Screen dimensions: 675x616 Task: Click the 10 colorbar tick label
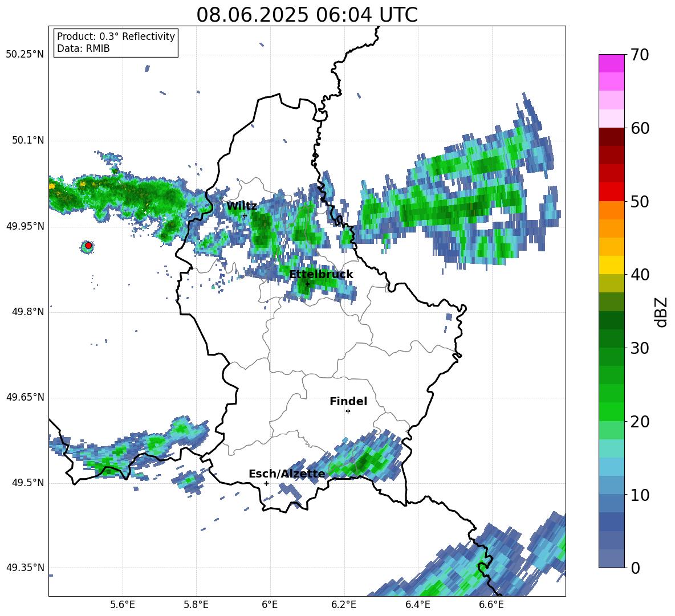click(x=639, y=495)
